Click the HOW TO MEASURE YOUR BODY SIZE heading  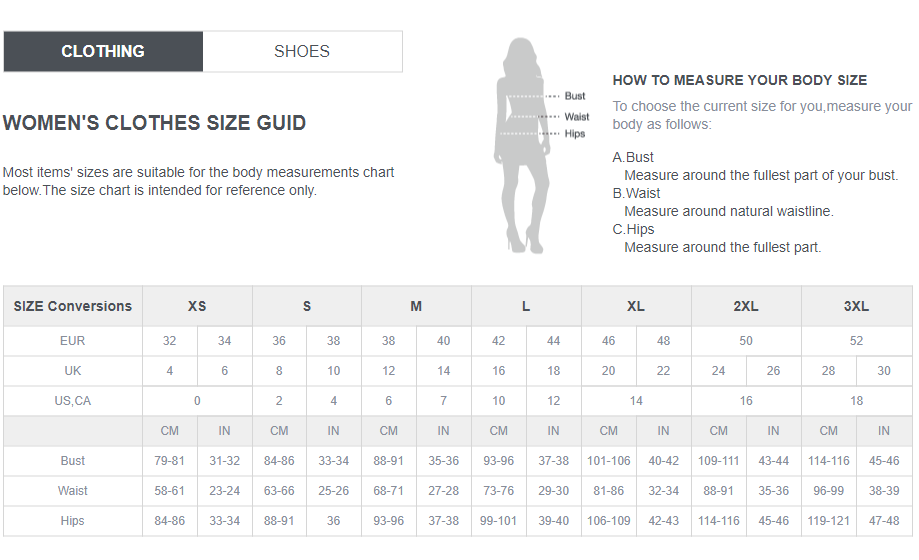pyautogui.click(x=740, y=80)
